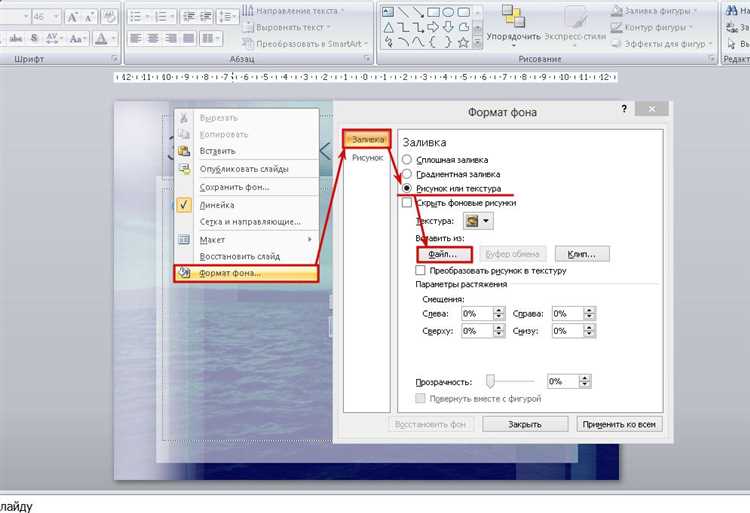Image resolution: width=750 pixels, height=513 pixels.
Task: Click the Закрыть button
Action: pyautogui.click(x=525, y=424)
